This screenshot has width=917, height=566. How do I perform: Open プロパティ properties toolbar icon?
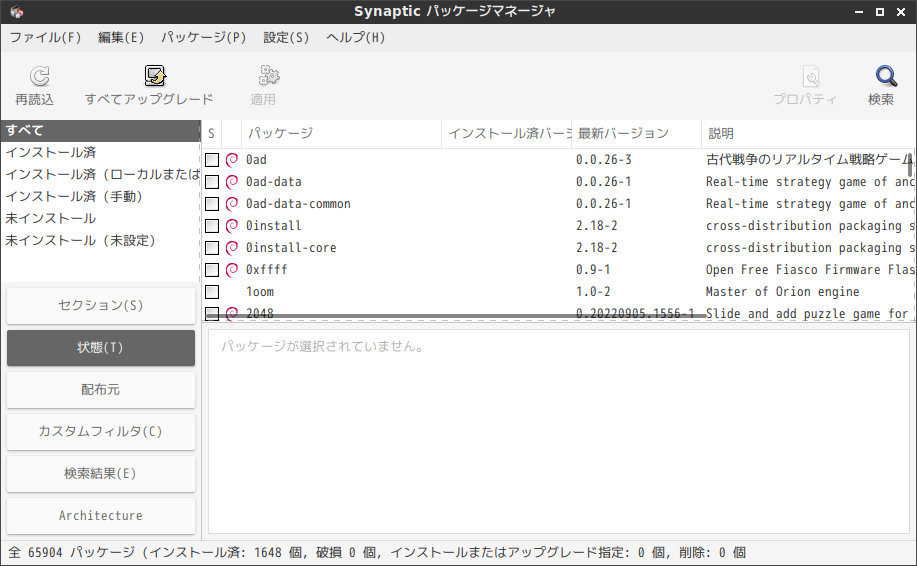click(811, 76)
